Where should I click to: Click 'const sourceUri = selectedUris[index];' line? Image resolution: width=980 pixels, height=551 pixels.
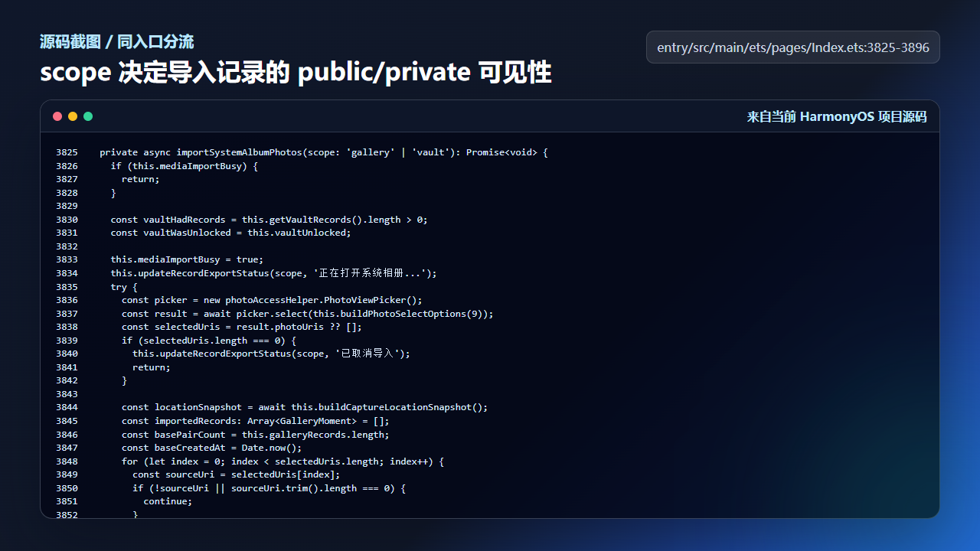coord(237,474)
